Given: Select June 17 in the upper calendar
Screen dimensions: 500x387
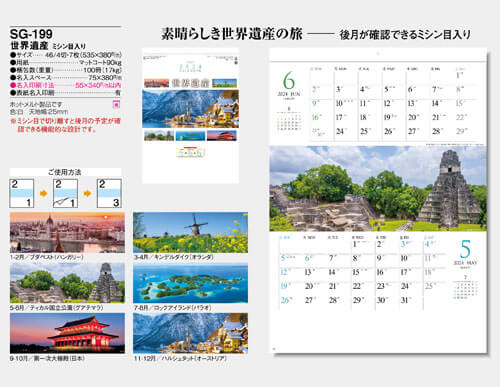Looking at the screenshot, I should 340,117.
